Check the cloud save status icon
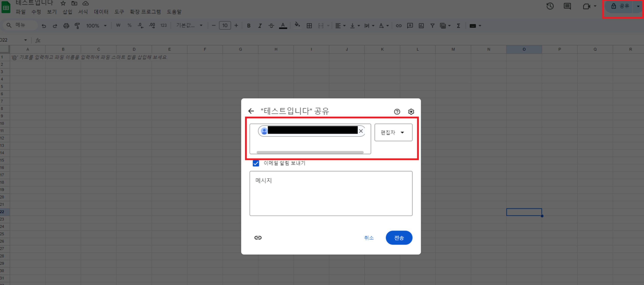The height and width of the screenshot is (285, 644). pyautogui.click(x=86, y=3)
